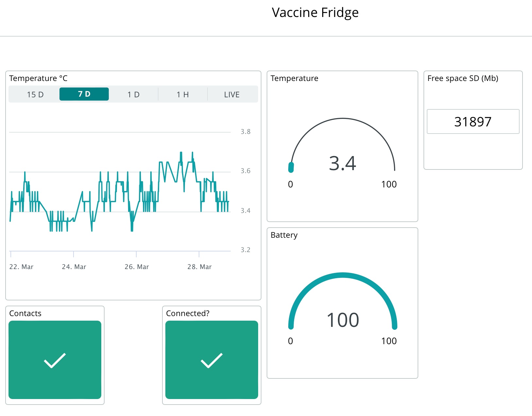Click the 3.8 y-axis label
The height and width of the screenshot is (416, 532).
coord(245,132)
